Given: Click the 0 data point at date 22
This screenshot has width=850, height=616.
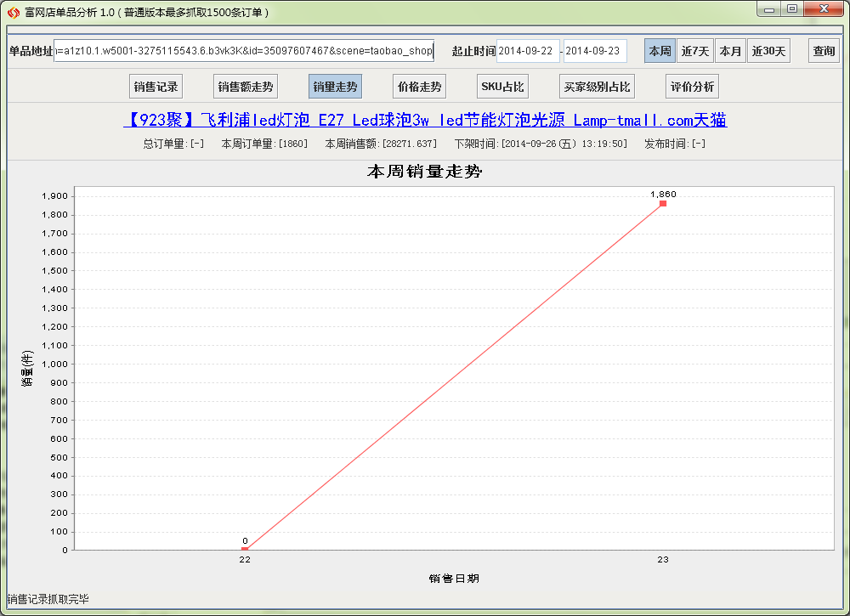Looking at the screenshot, I should click(x=245, y=549).
